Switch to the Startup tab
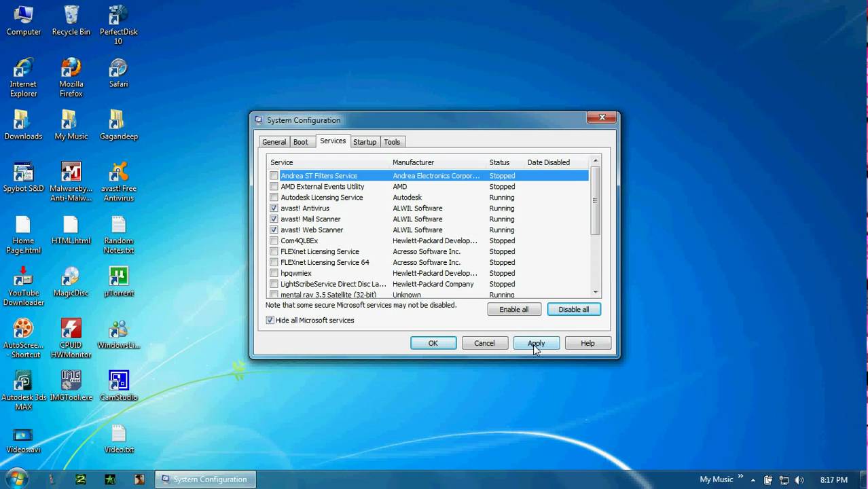 365,142
